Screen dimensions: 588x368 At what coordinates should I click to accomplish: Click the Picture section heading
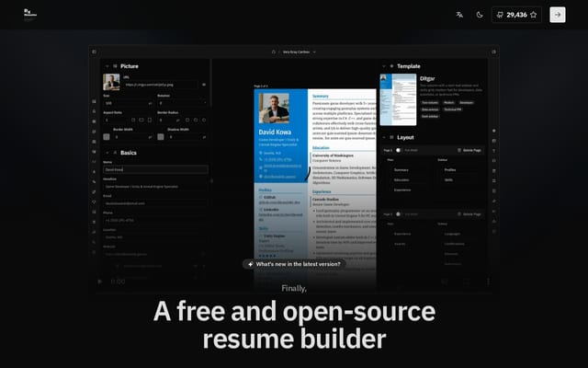[130, 66]
